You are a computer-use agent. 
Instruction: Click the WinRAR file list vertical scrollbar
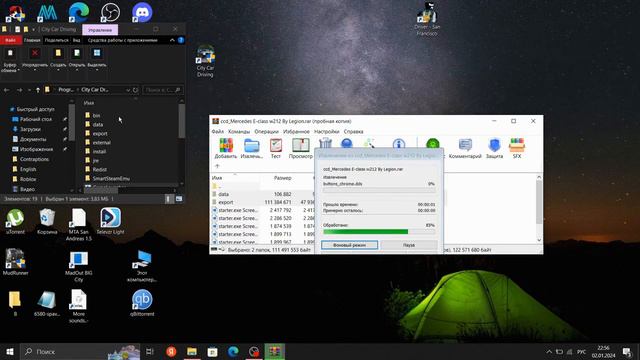[x=539, y=208]
